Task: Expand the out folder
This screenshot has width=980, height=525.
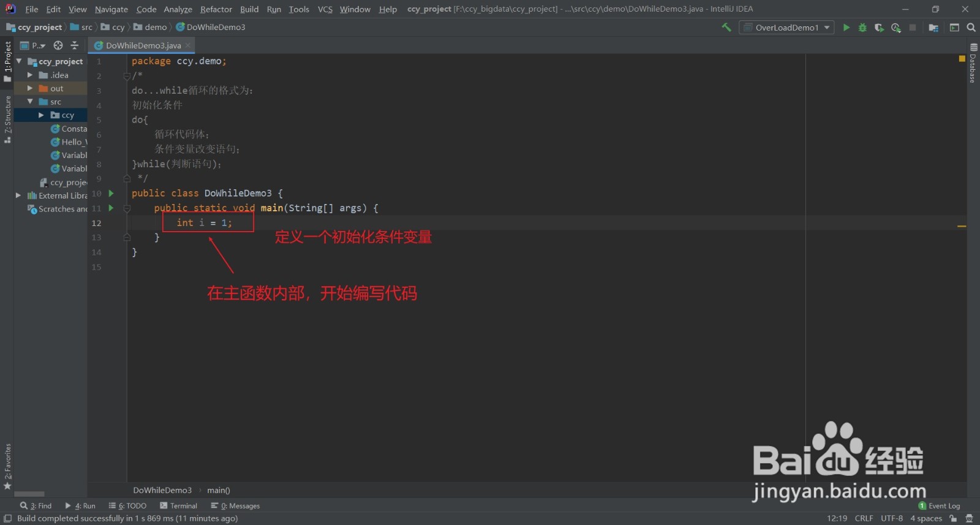Action: coord(30,89)
